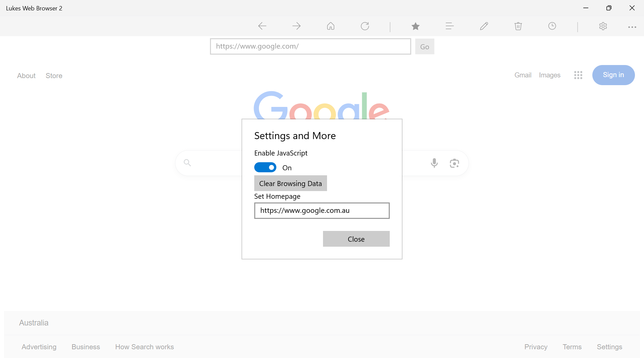The height and width of the screenshot is (362, 644).
Task: Click the URL address bar
Action: (x=311, y=46)
